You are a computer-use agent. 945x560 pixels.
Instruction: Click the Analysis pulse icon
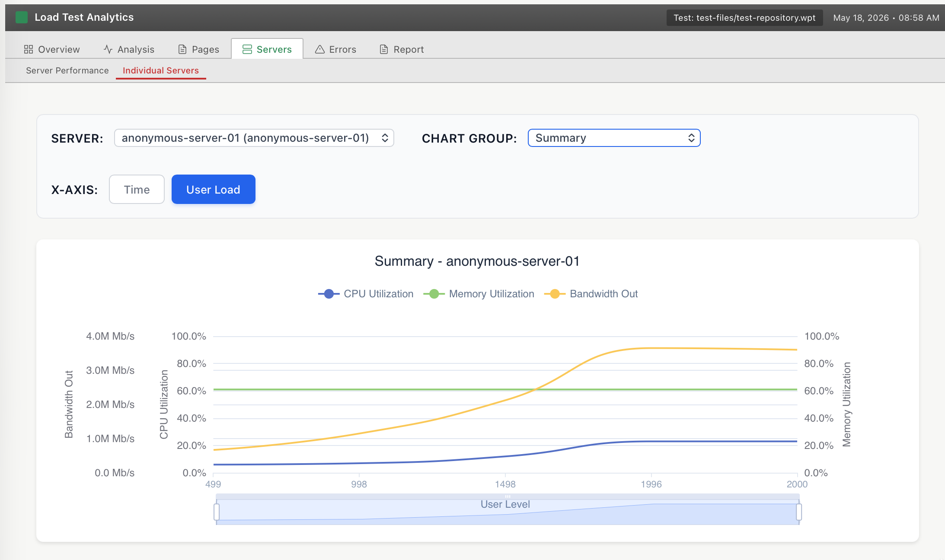108,49
